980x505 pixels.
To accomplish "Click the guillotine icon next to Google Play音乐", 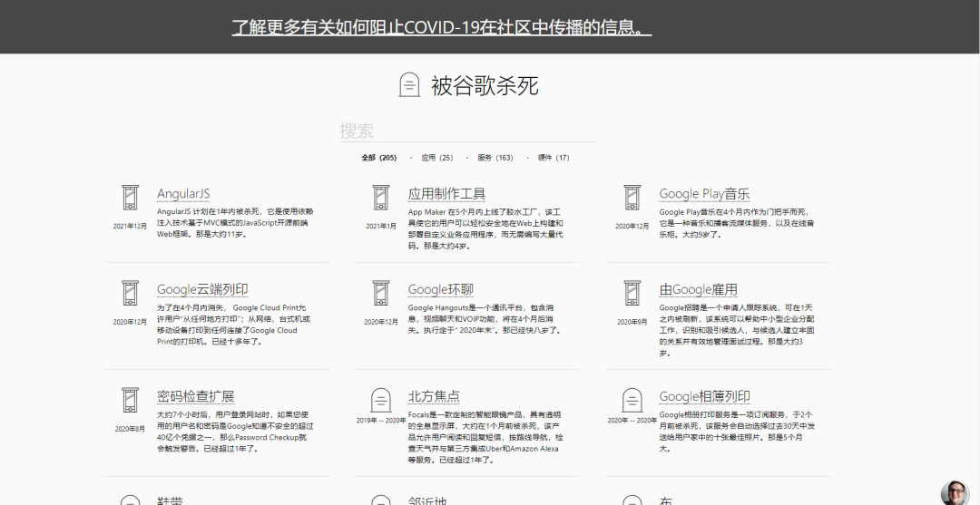I will point(632,198).
